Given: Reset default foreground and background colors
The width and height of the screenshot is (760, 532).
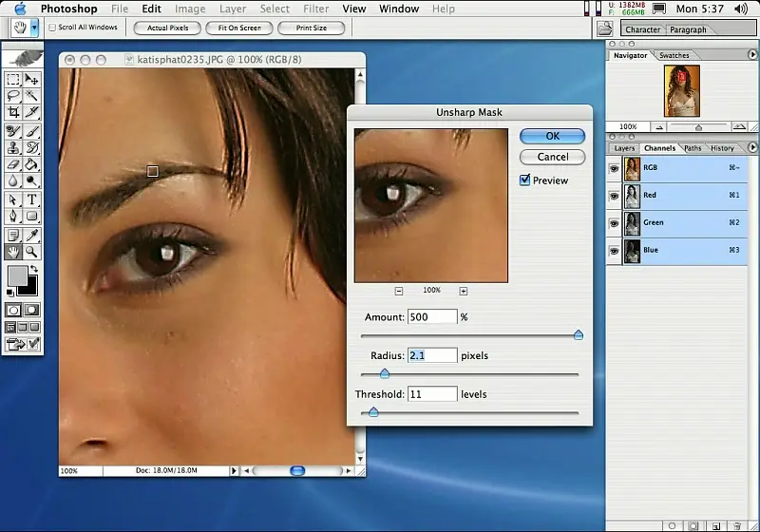Looking at the screenshot, I should click(10, 293).
